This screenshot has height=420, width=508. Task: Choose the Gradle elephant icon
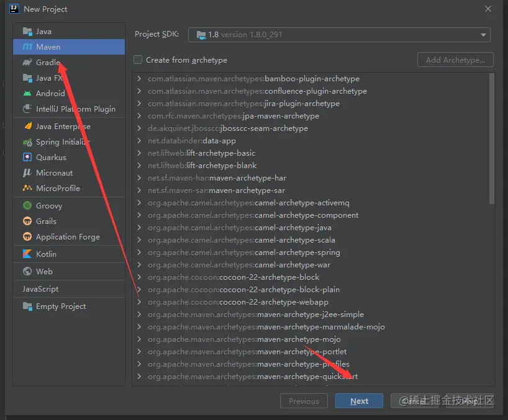[27, 63]
